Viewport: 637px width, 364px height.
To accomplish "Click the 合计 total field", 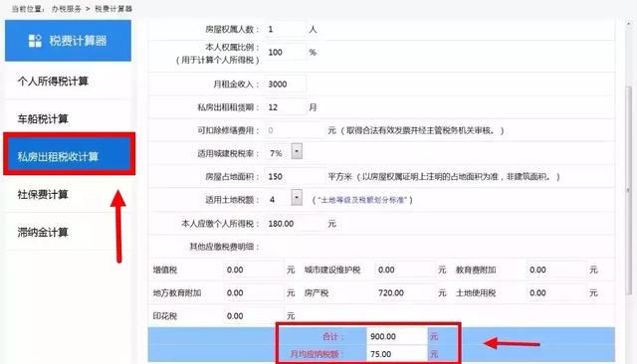I will (x=397, y=336).
